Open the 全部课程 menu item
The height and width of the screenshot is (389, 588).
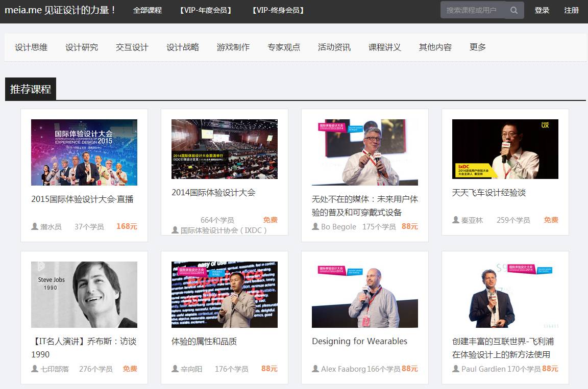(x=147, y=10)
